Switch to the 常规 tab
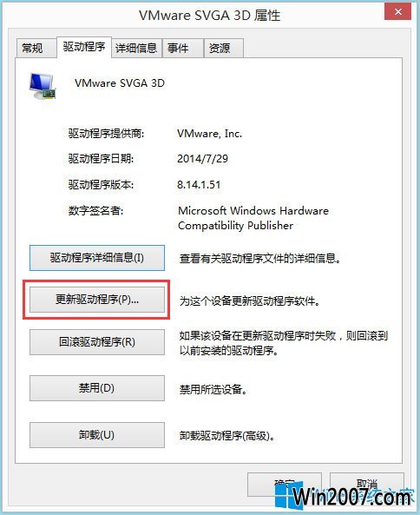The image size is (420, 515). tap(32, 49)
